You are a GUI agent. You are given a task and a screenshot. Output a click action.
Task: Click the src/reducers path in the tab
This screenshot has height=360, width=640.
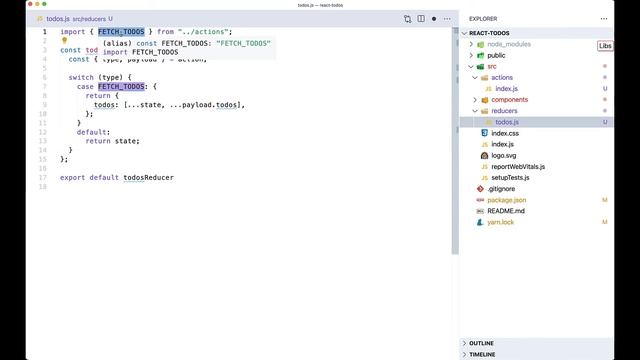[89, 19]
